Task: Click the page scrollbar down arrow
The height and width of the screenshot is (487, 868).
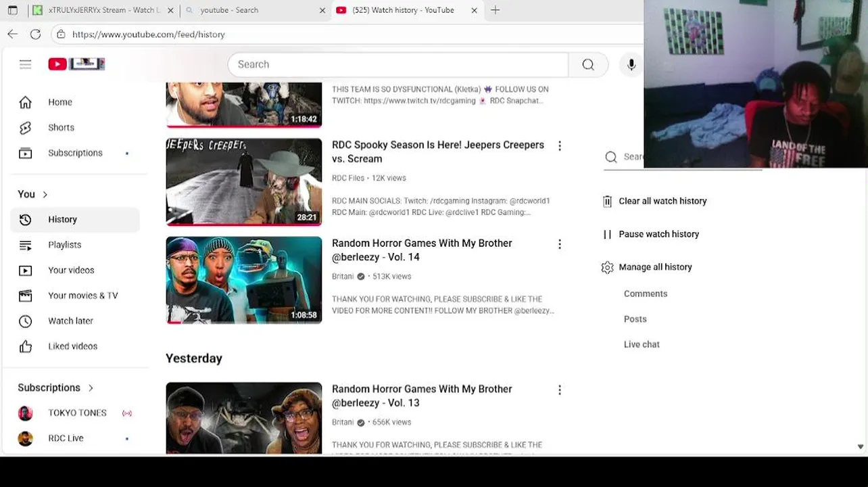Action: pos(860,446)
